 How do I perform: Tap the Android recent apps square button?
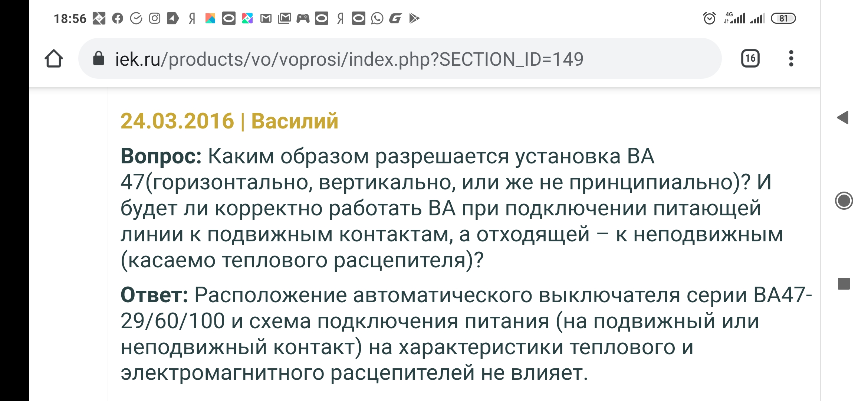tap(844, 284)
